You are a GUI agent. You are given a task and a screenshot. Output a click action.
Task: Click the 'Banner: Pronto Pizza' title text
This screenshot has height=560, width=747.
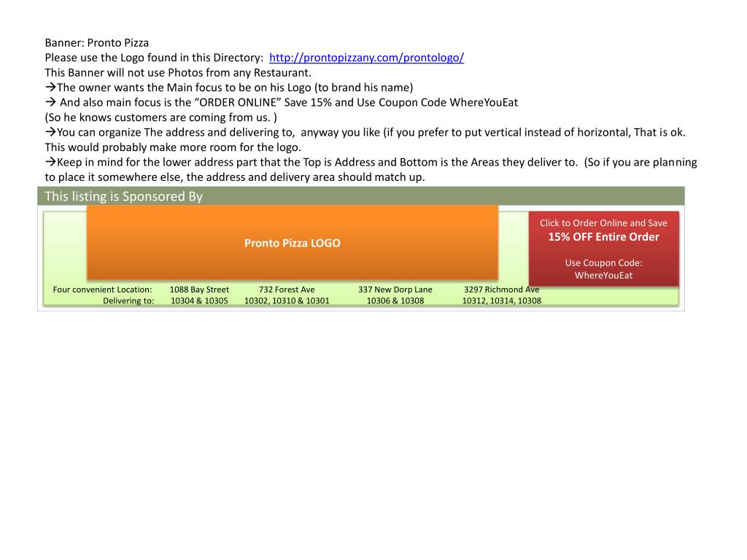(97, 43)
